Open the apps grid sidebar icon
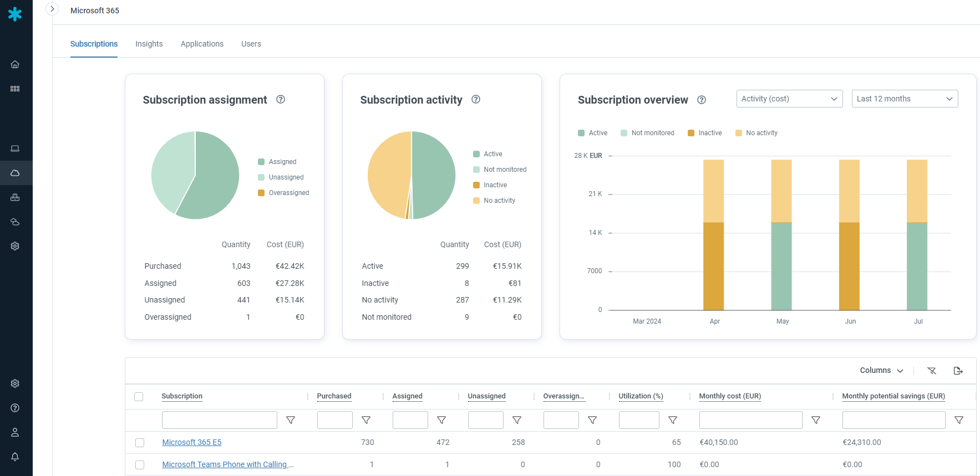The width and height of the screenshot is (980, 476). point(15,89)
